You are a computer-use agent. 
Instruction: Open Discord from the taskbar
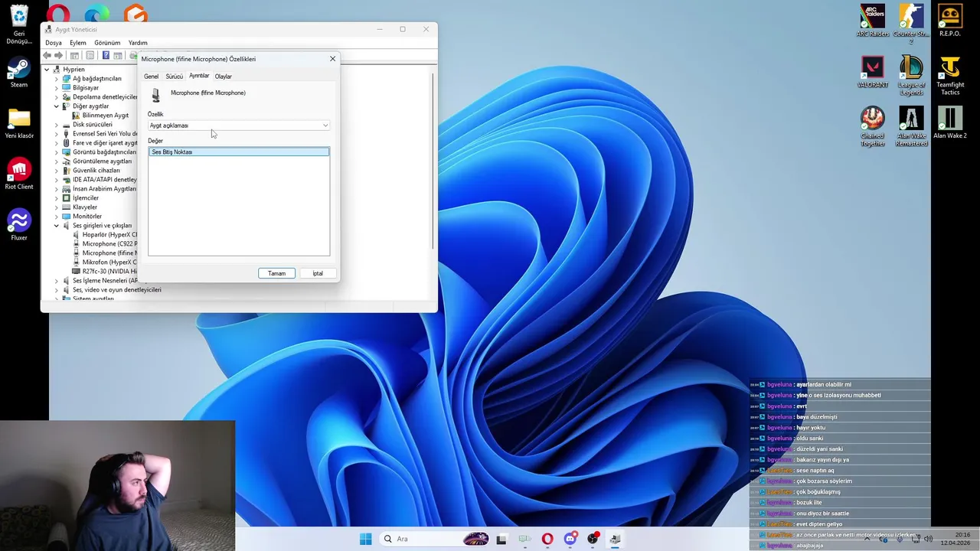(x=570, y=539)
